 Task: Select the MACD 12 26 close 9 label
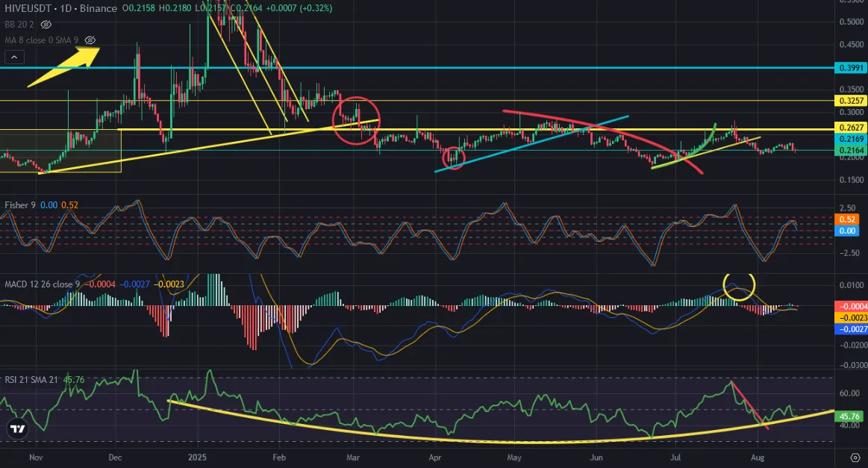[42, 284]
